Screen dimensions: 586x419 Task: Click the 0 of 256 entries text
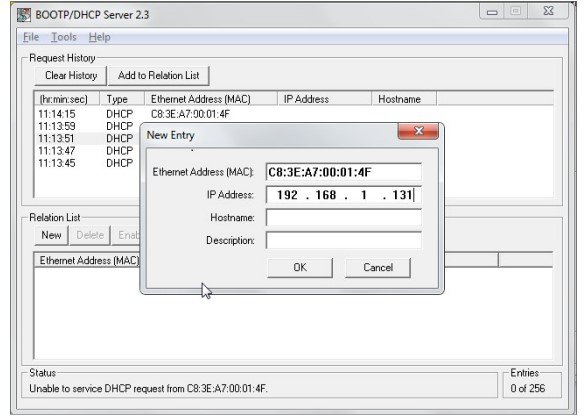point(528,389)
